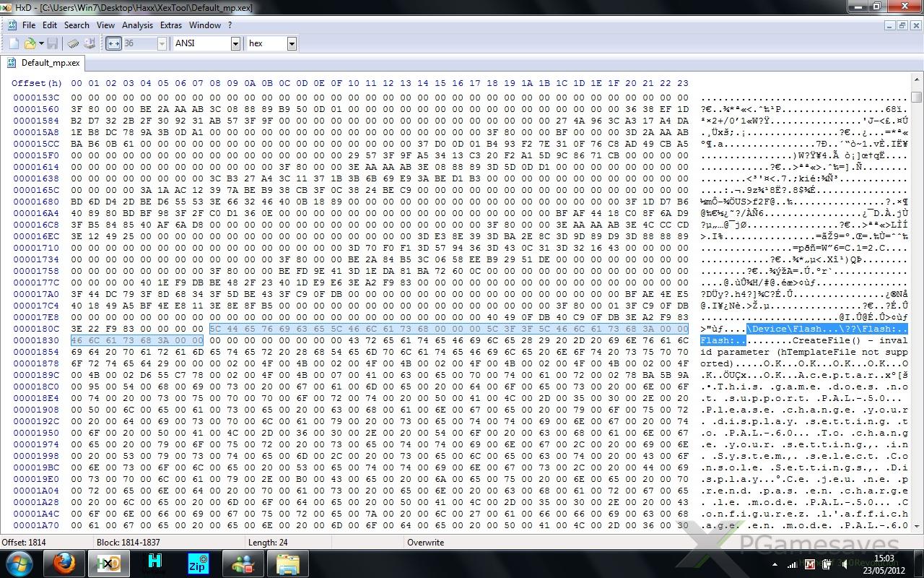This screenshot has height=578, width=924.
Task: Open the recent files arrow beside Open
Action: point(41,43)
